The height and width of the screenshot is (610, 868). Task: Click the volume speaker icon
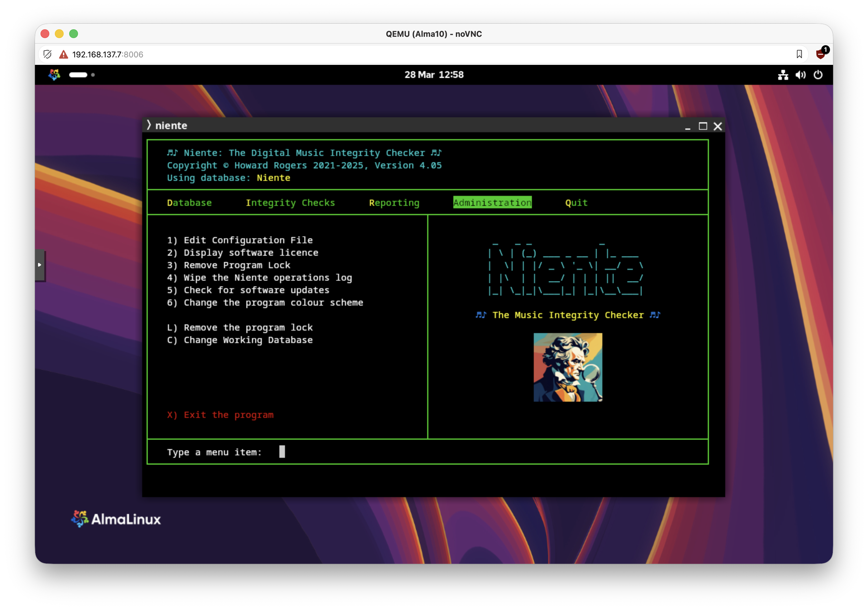pos(800,75)
